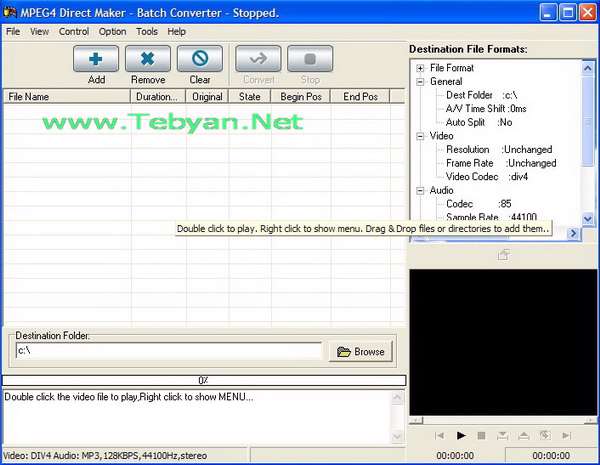Play the video in preview

(x=461, y=436)
